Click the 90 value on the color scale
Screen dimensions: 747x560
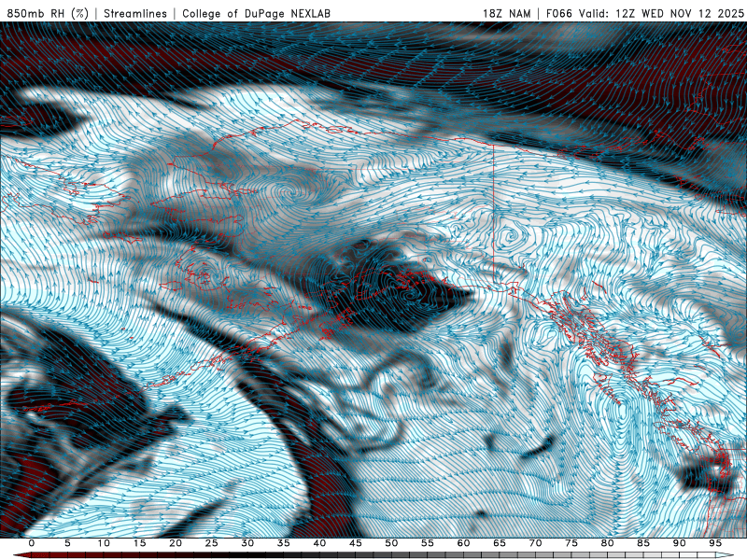click(679, 543)
